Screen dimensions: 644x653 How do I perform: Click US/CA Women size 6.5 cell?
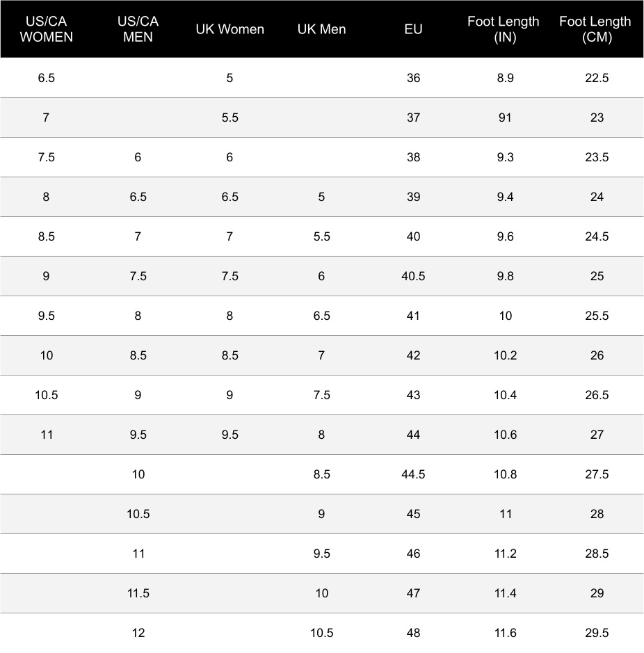[46, 78]
